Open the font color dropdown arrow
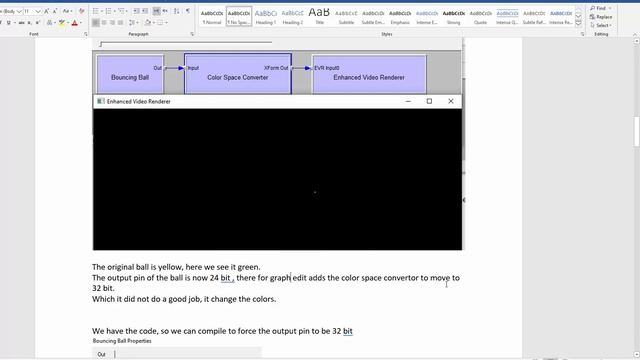Image resolution: width=640 pixels, height=360 pixels. pyautogui.click(x=80, y=23)
